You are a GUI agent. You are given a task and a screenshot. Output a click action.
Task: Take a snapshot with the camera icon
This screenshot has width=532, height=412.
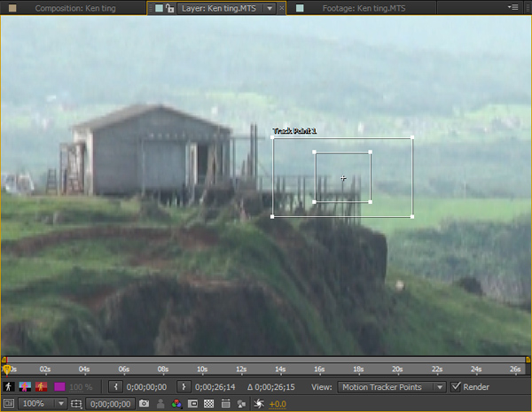click(144, 404)
